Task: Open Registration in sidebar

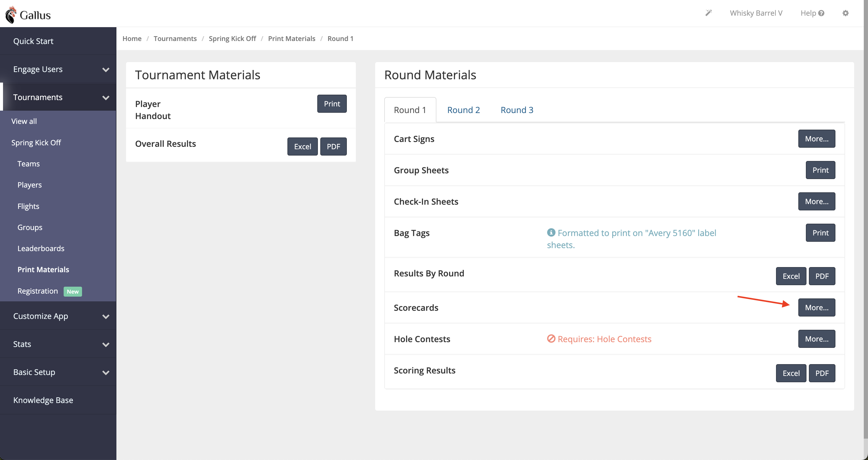Action: 37,291
